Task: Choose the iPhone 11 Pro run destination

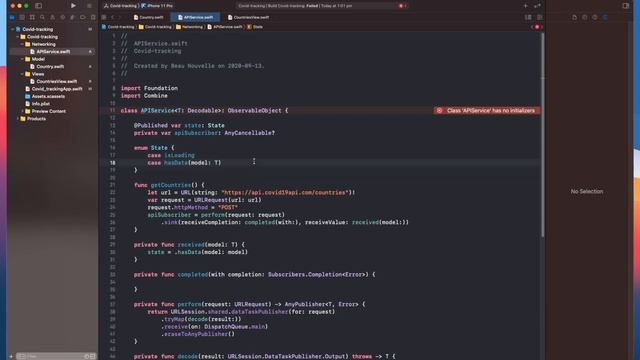Action: click(x=157, y=6)
